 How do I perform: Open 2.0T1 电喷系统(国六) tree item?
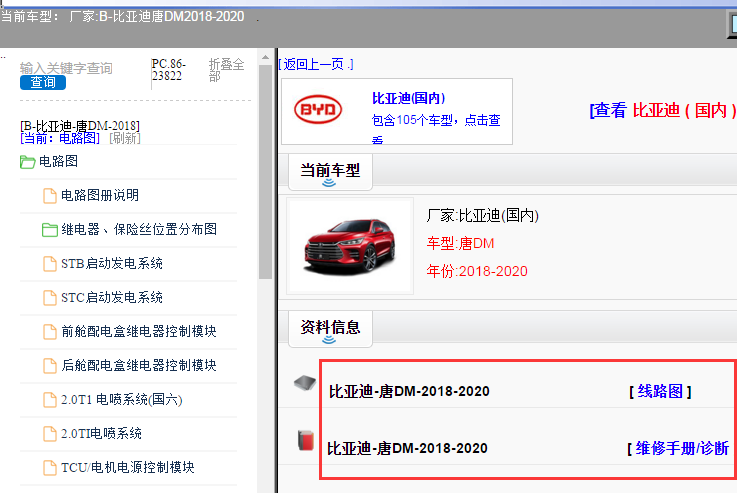click(x=122, y=399)
